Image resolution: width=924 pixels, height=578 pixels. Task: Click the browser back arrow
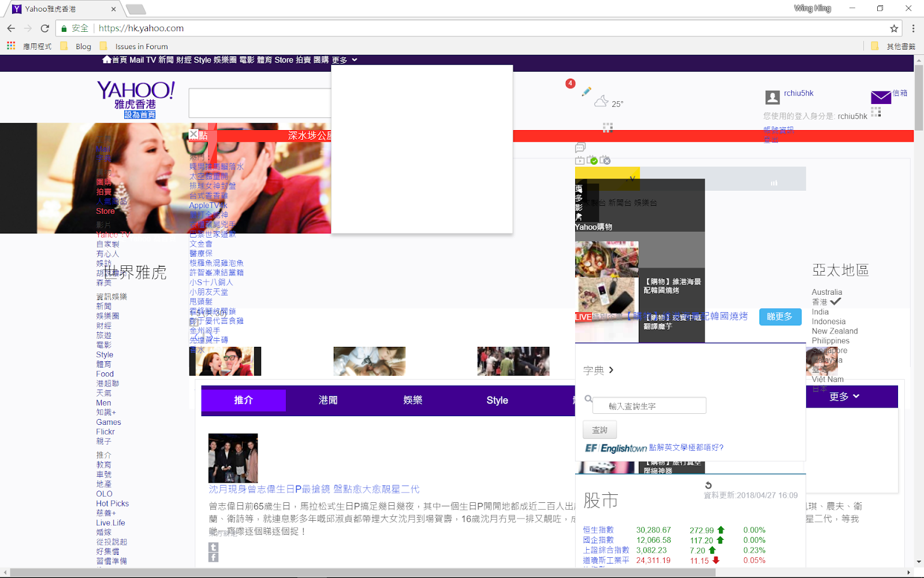(11, 28)
